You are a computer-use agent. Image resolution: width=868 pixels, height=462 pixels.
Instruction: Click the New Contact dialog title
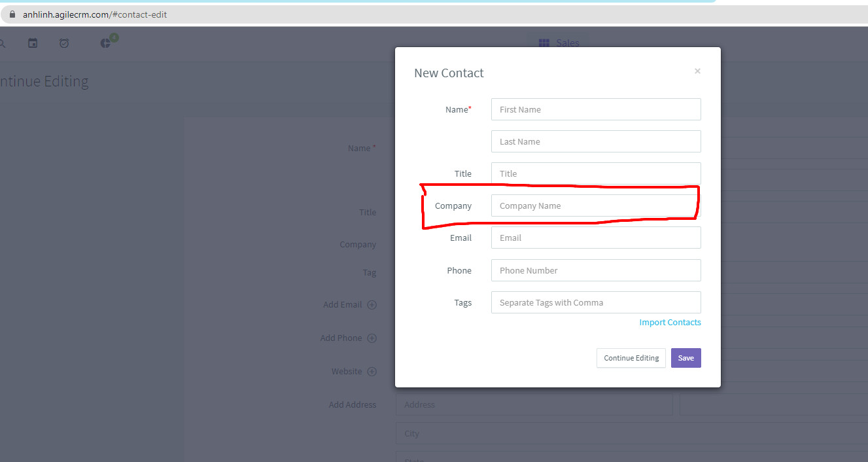coord(449,73)
